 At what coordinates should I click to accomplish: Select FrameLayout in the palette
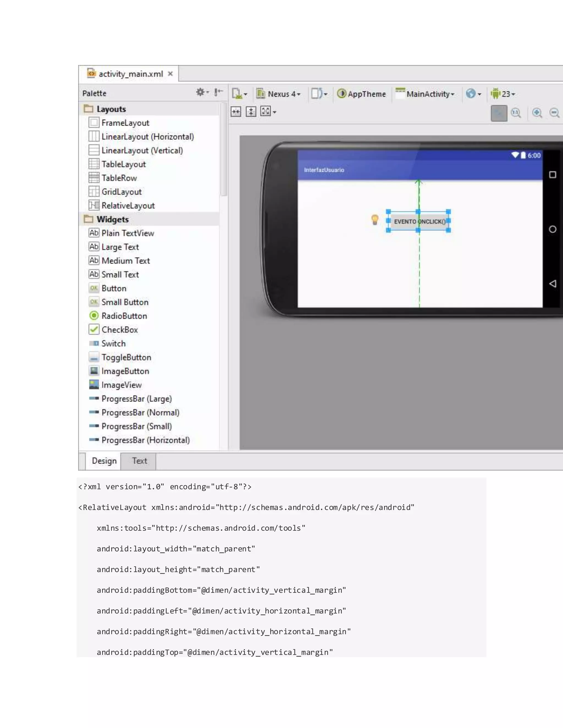pos(118,123)
